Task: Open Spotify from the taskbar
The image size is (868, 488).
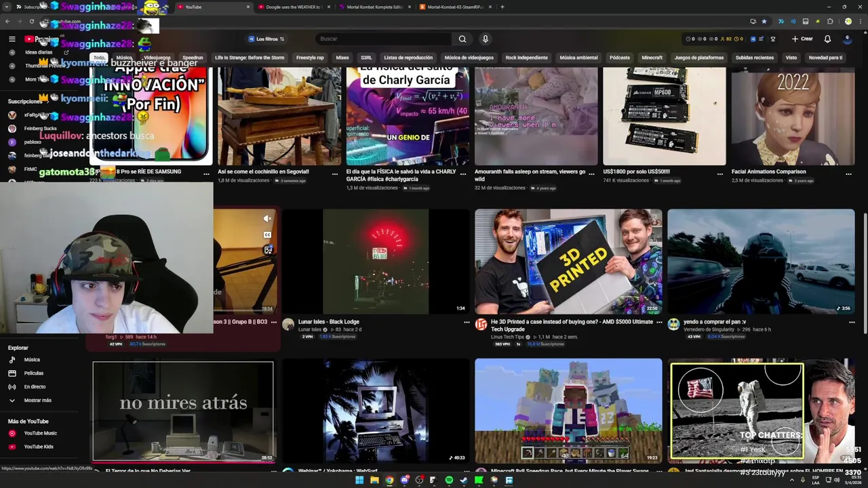Action: click(x=449, y=481)
